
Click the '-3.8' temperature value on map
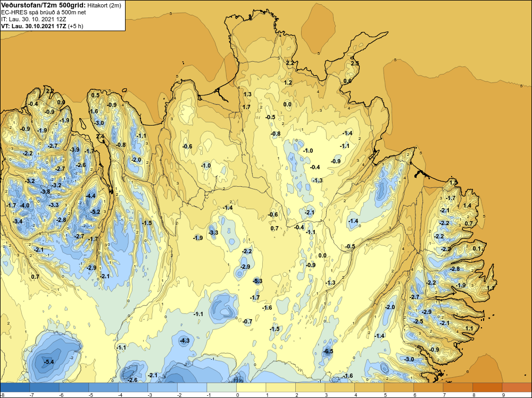click(x=45, y=192)
